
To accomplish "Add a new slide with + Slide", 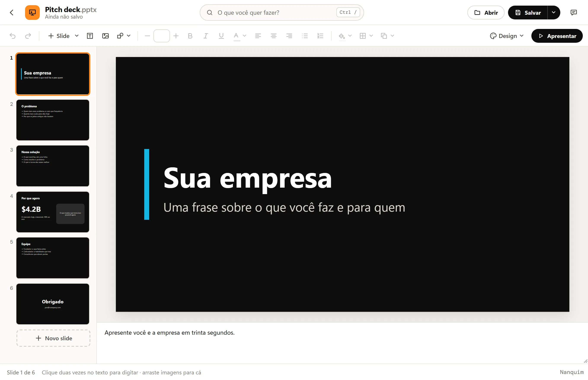I will pyautogui.click(x=59, y=36).
